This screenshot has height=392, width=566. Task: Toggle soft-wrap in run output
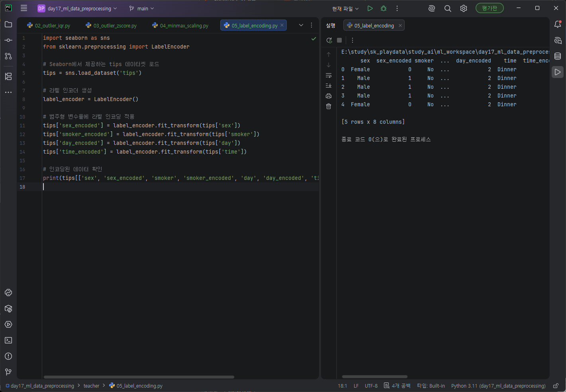coord(329,75)
